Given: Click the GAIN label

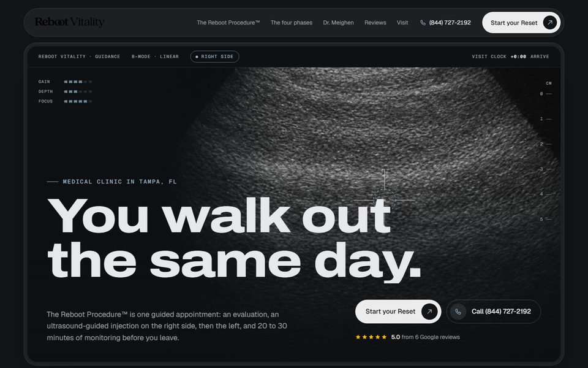Looking at the screenshot, I should 44,82.
